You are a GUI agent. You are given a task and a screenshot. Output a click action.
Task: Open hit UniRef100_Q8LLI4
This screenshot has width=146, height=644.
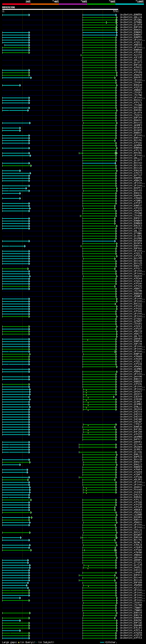131,17
